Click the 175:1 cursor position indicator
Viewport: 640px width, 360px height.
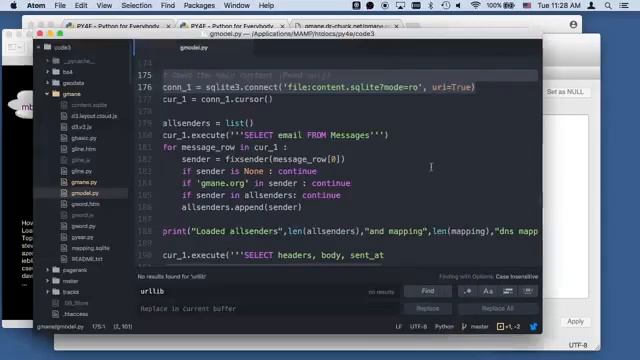(x=98, y=327)
